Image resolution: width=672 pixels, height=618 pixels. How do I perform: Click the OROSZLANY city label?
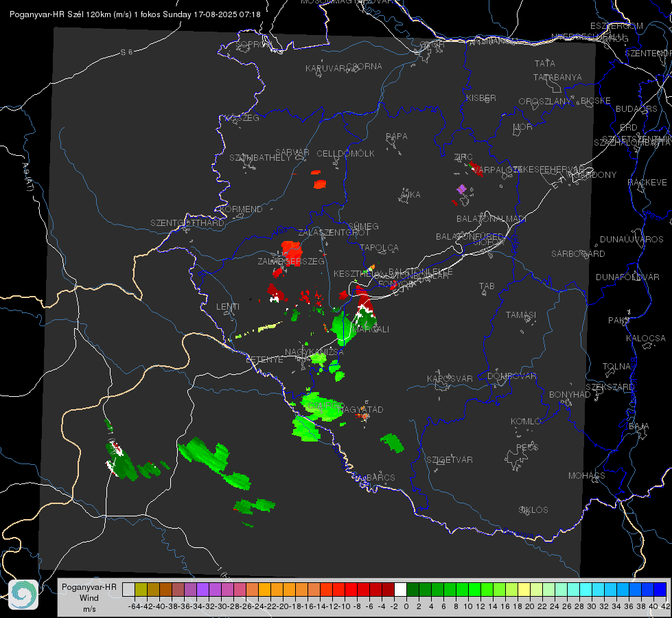(x=545, y=102)
